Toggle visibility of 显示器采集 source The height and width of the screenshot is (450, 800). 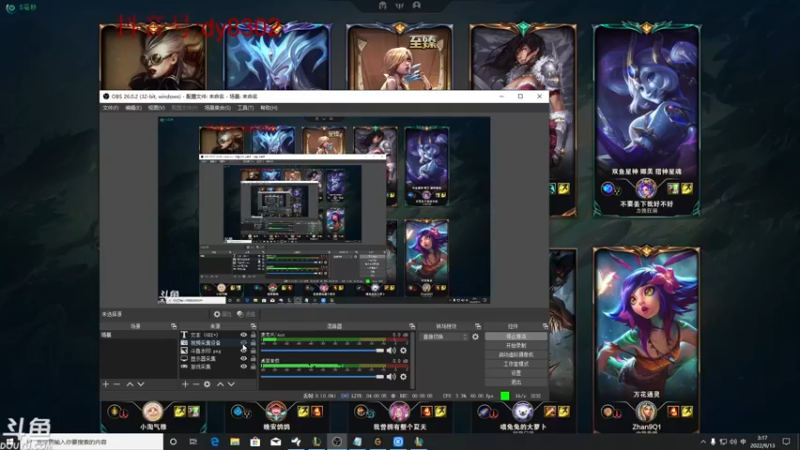click(x=243, y=359)
